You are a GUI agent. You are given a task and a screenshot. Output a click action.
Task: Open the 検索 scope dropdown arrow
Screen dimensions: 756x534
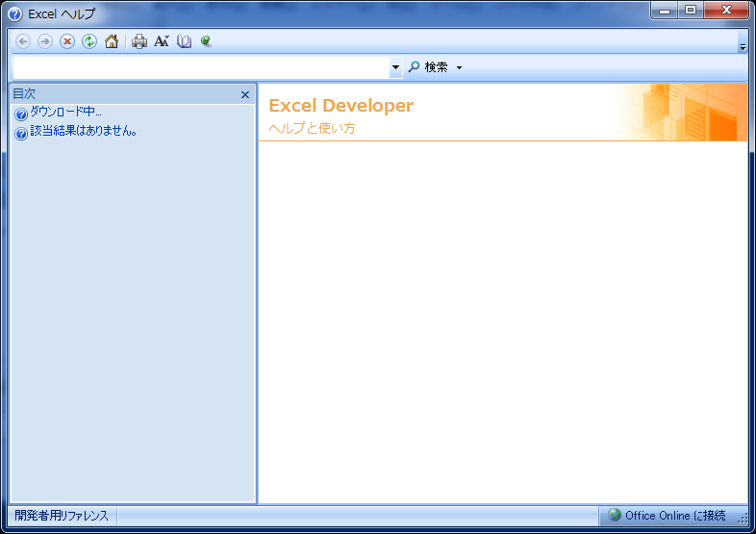(459, 67)
